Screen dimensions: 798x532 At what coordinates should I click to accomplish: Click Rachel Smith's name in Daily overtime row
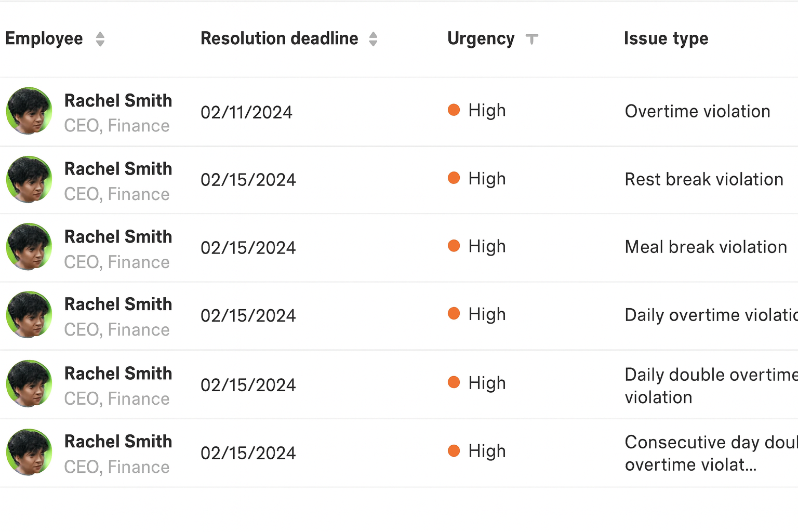click(118, 304)
